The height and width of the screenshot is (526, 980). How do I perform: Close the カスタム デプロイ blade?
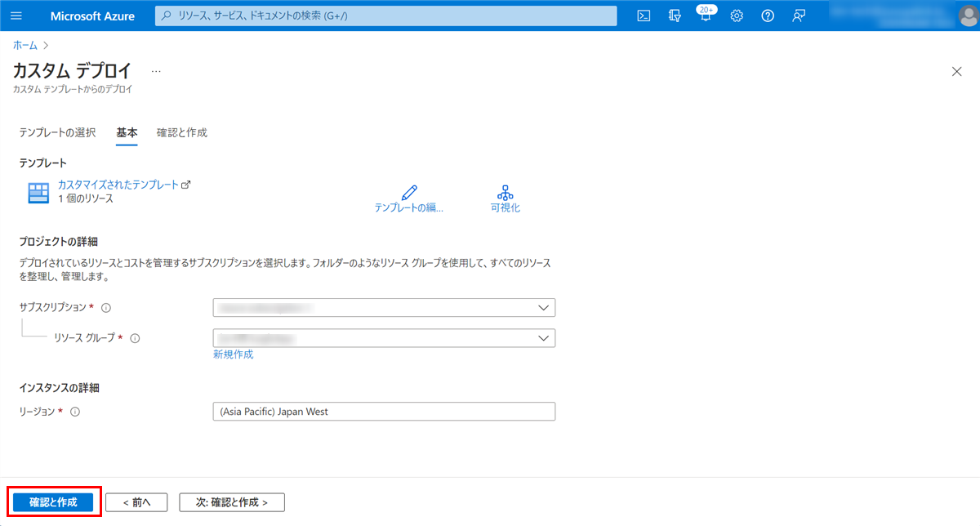957,71
